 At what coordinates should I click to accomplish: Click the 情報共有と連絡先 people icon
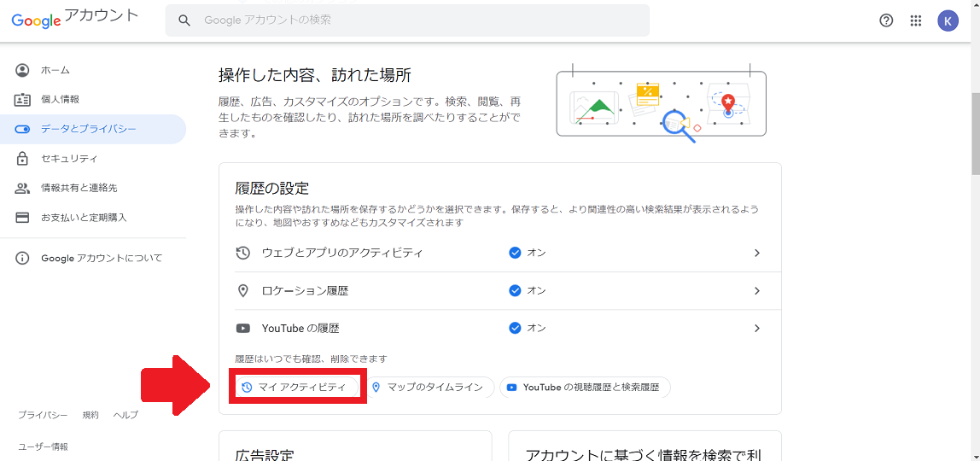(22, 188)
